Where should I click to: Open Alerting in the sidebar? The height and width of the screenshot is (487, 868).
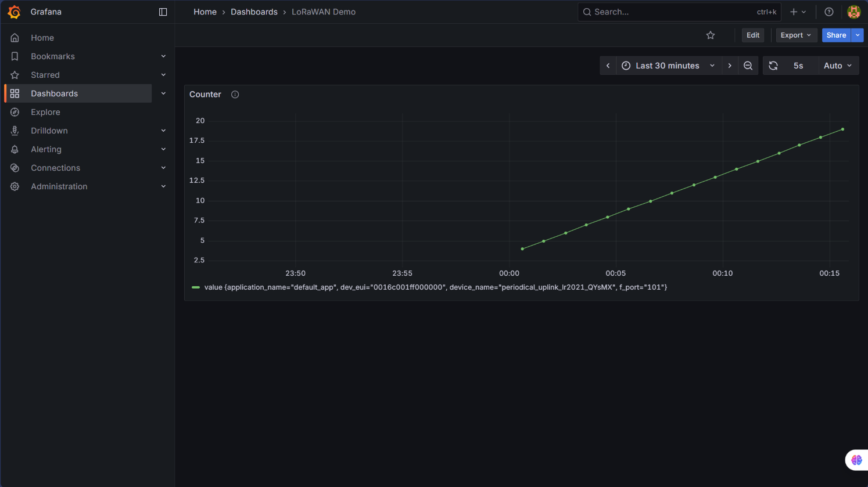[46, 149]
